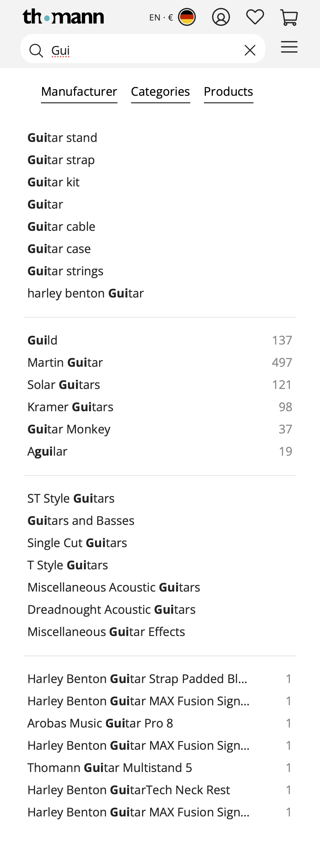Select the Aguilar manufacturer entry
Screen dimensions: 320x868
[48, 451]
